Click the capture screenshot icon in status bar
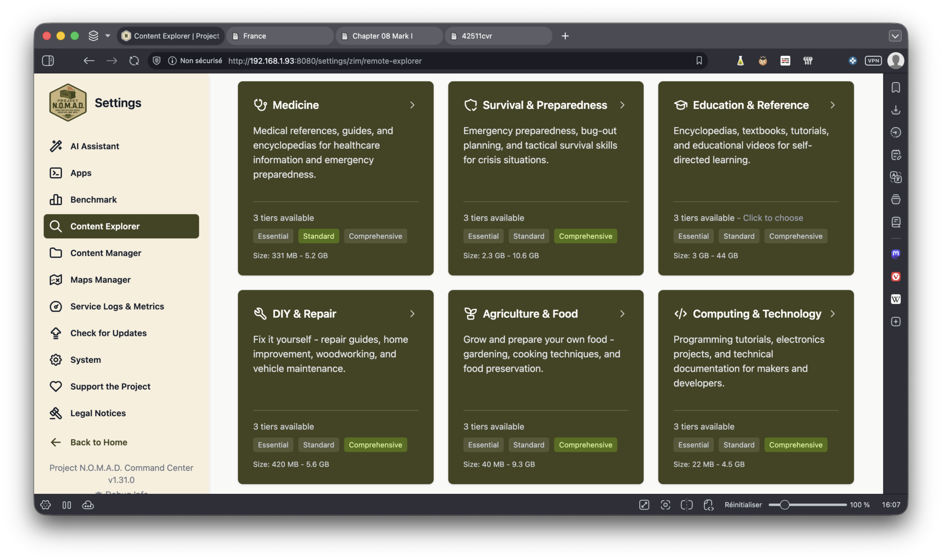 coord(665,505)
